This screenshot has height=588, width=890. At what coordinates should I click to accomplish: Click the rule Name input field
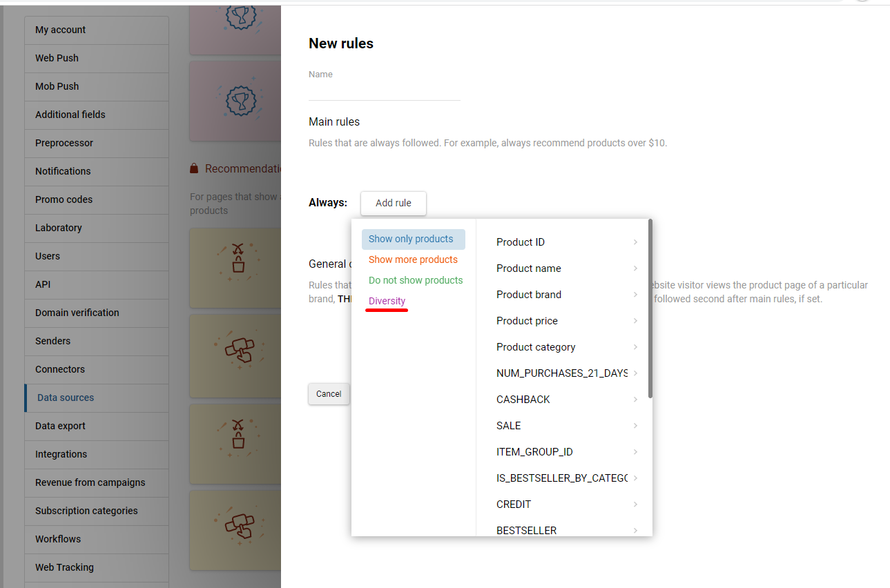(x=384, y=91)
